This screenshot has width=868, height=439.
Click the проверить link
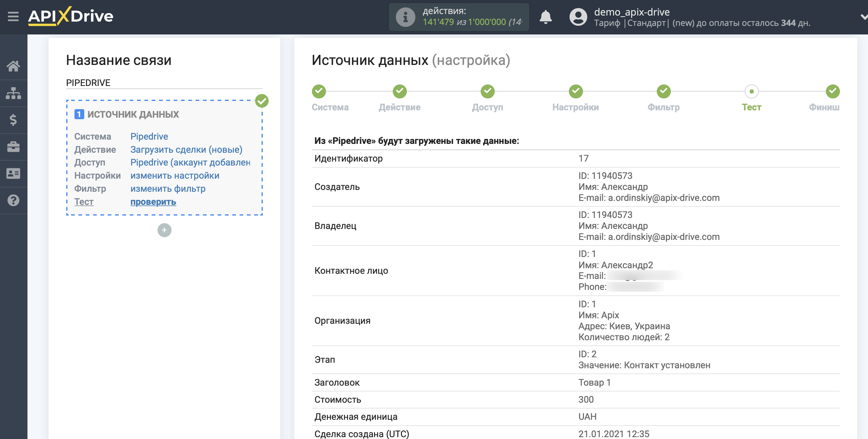(x=153, y=202)
